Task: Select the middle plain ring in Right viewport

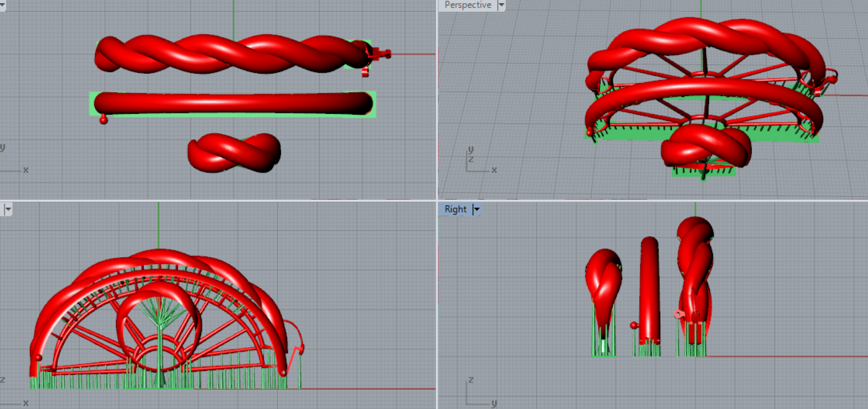Action: pyautogui.click(x=650, y=285)
